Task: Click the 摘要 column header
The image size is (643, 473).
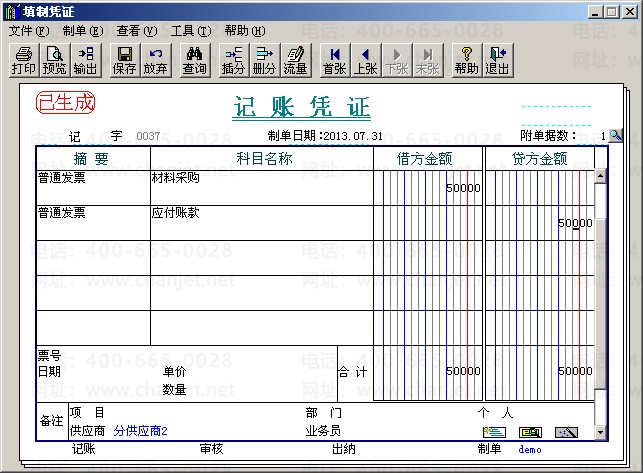Action: (91, 159)
